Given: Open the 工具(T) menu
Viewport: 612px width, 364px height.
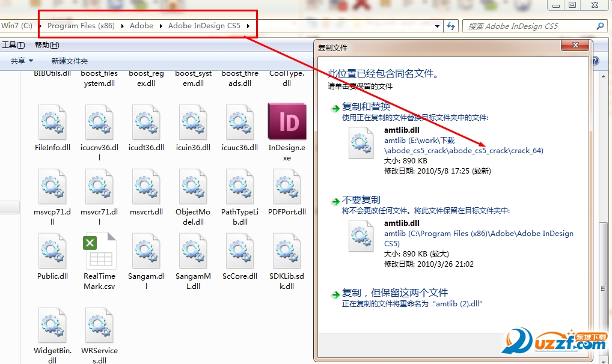Looking at the screenshot, I should 13,45.
